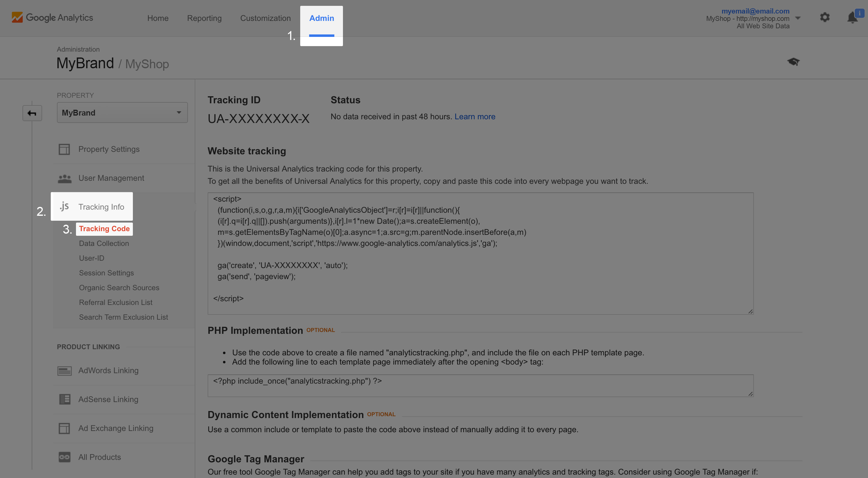Screen dimensions: 868x478
Task: Expand Tracking Info section
Action: tap(101, 207)
